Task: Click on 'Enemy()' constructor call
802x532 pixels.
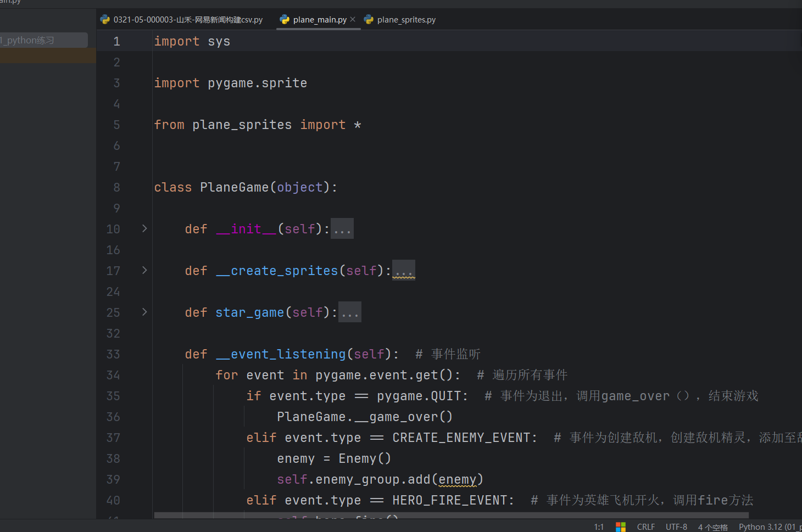Action: [x=365, y=458]
